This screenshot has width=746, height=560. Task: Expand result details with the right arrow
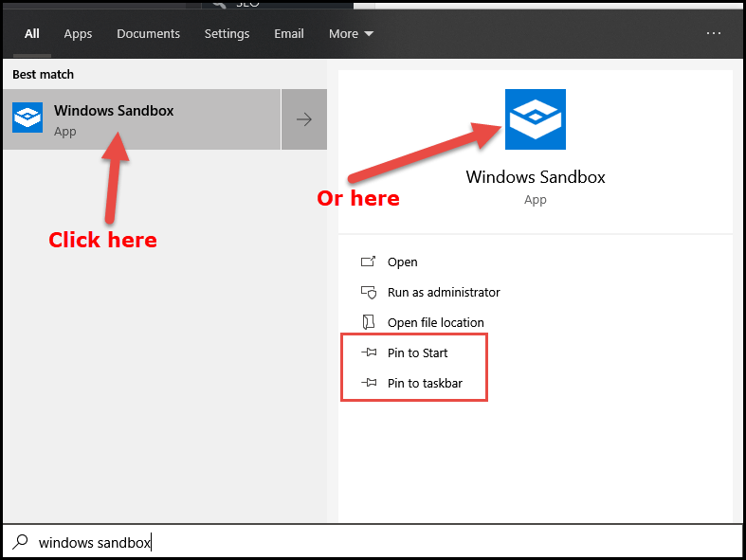pyautogui.click(x=304, y=119)
